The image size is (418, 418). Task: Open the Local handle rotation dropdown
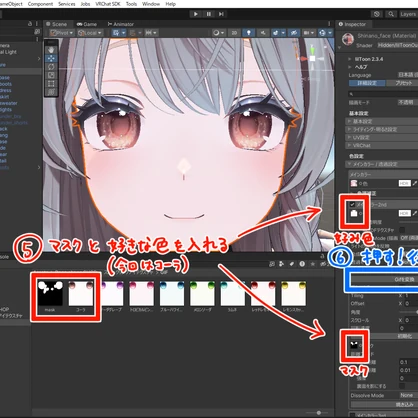(x=90, y=33)
